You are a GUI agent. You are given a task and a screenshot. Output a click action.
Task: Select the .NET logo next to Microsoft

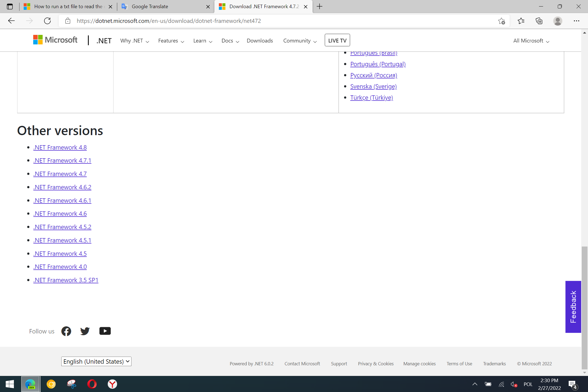pos(104,40)
